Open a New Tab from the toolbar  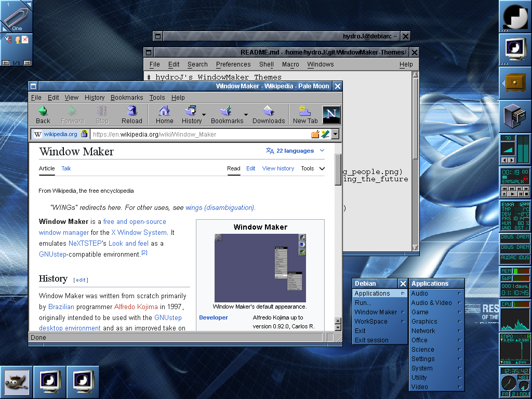point(305,111)
